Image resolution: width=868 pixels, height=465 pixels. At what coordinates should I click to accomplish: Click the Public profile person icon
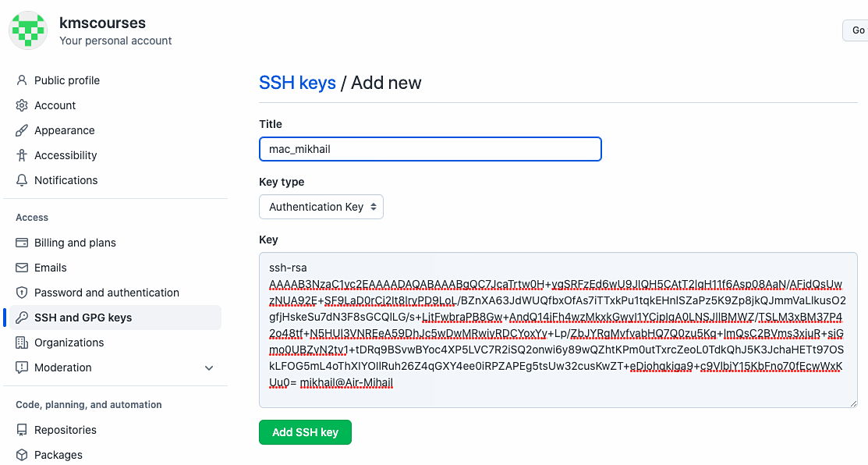point(22,80)
